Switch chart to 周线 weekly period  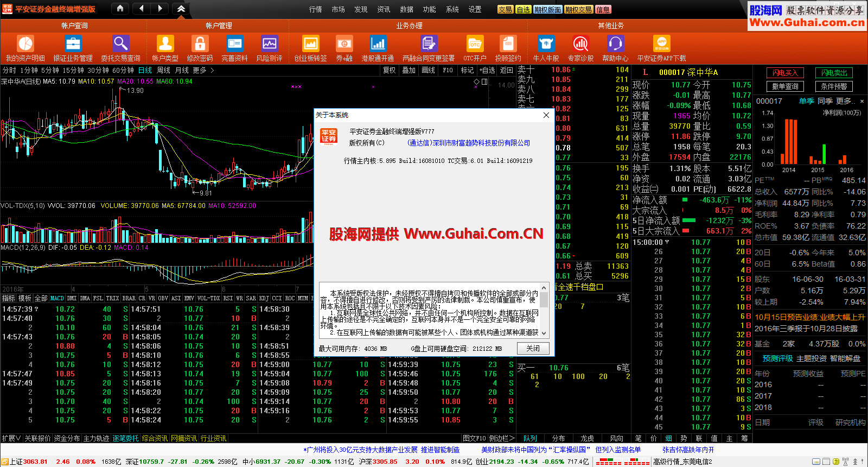pyautogui.click(x=163, y=70)
